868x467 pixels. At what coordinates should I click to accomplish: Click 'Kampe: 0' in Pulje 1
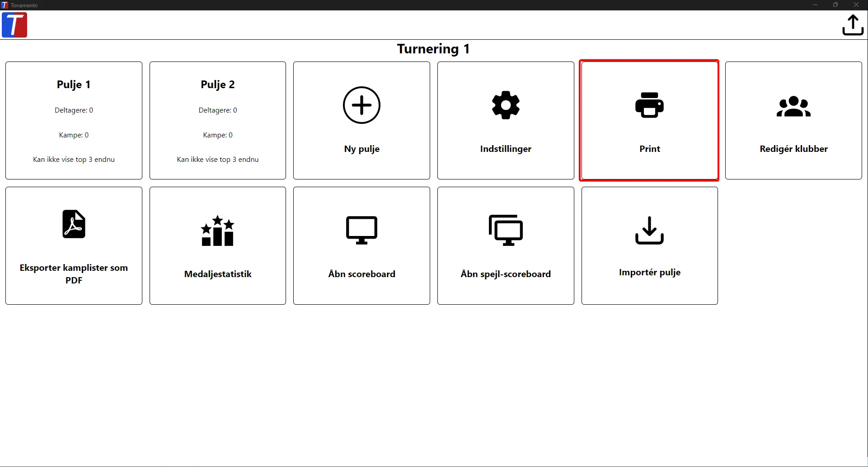click(x=74, y=135)
